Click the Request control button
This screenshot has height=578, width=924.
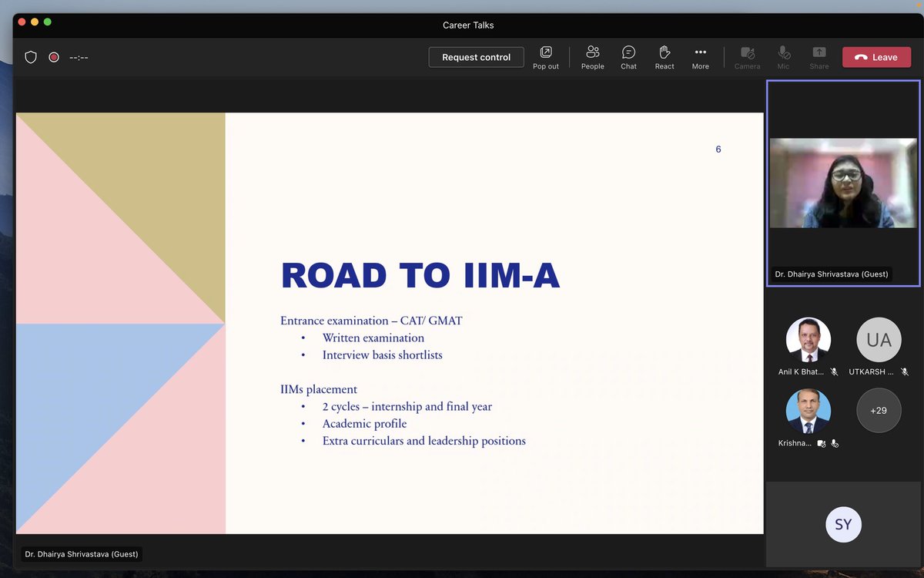point(476,57)
